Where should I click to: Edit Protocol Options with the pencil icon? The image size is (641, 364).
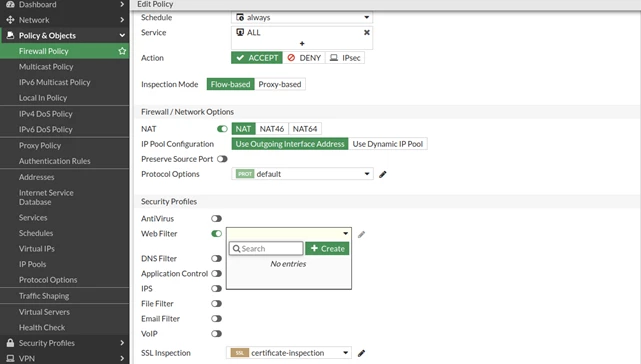pyautogui.click(x=383, y=174)
